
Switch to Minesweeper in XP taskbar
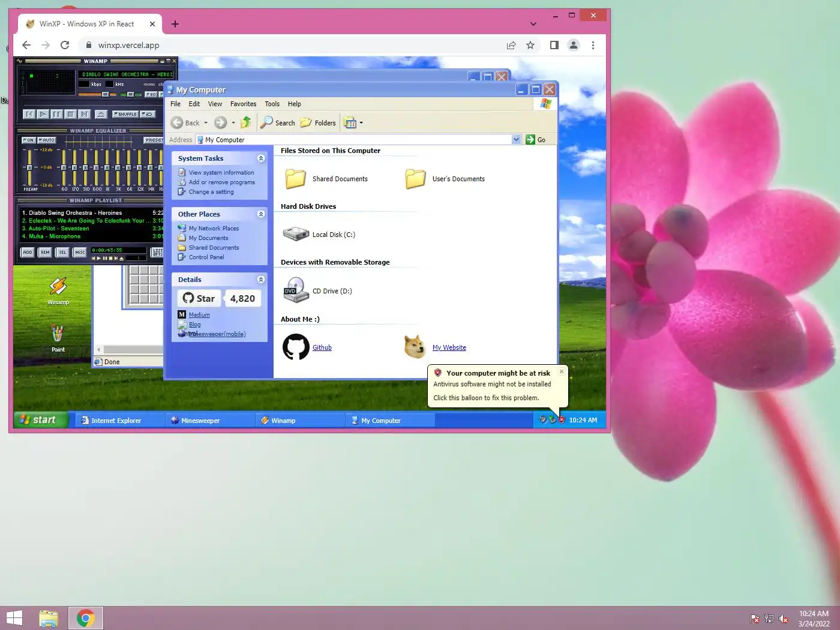pos(210,421)
